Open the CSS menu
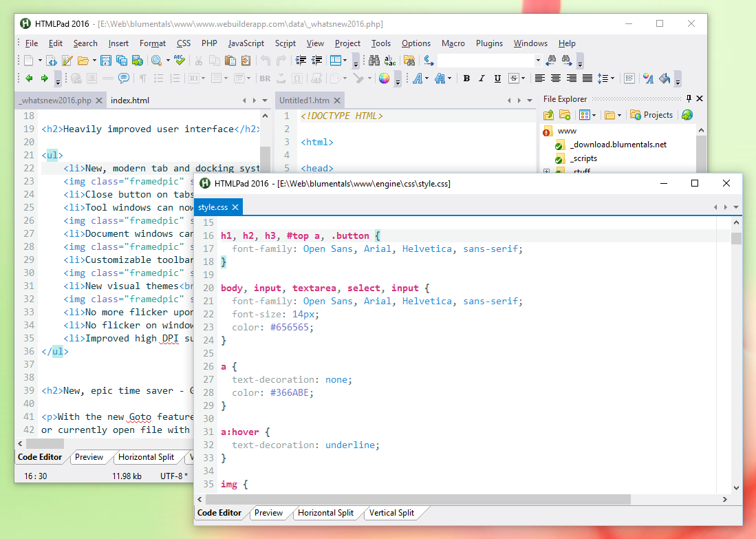Screen dimensions: 756x539 click(184, 43)
